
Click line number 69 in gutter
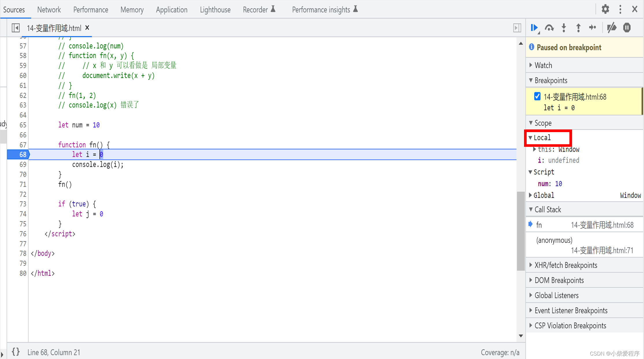pos(23,164)
